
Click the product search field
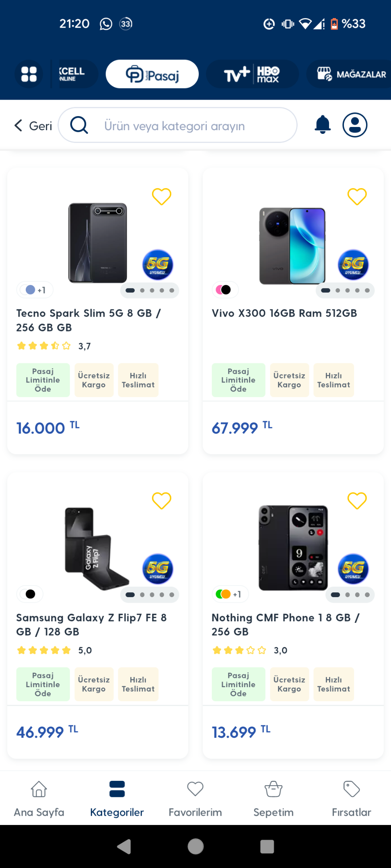pos(178,125)
